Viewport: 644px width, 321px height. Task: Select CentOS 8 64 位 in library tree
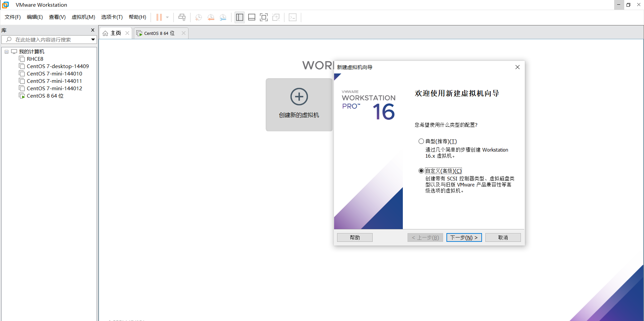click(x=45, y=96)
